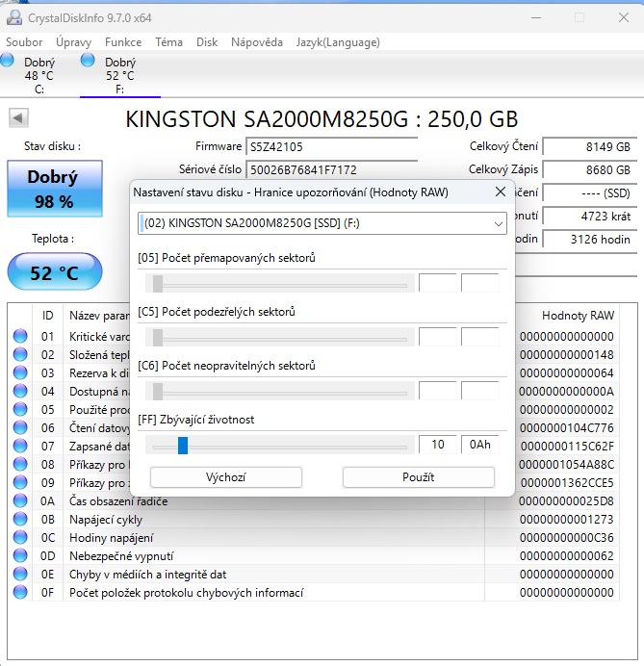Click status orb for attribute 0F
The image size is (644, 666).
click(x=20, y=592)
